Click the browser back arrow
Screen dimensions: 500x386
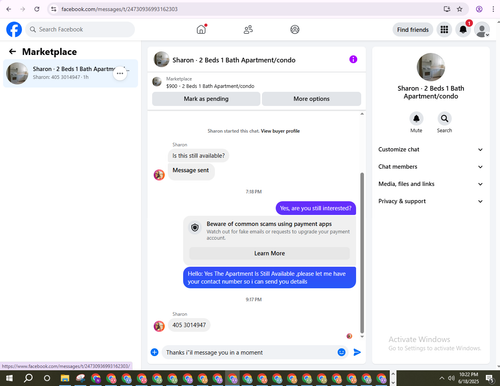[x=9, y=9]
